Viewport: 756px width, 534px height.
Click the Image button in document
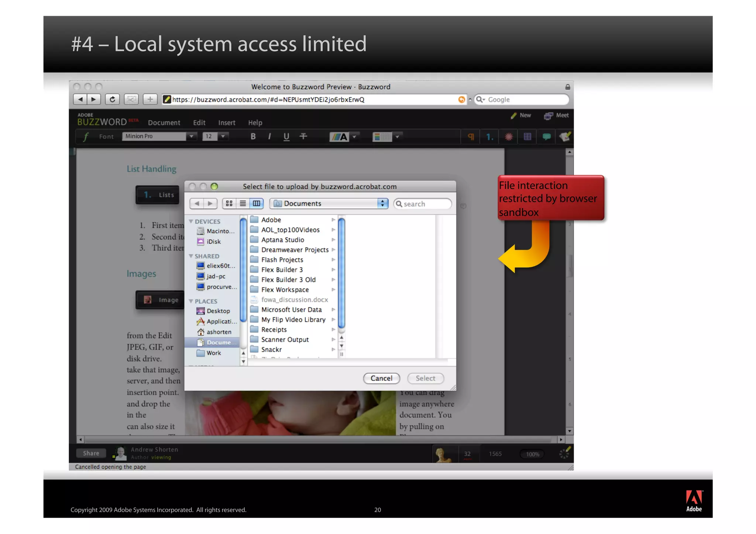coord(161,300)
